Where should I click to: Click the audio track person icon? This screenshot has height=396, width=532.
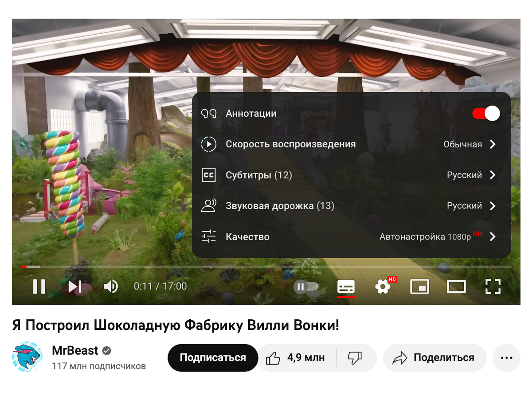coord(208,205)
